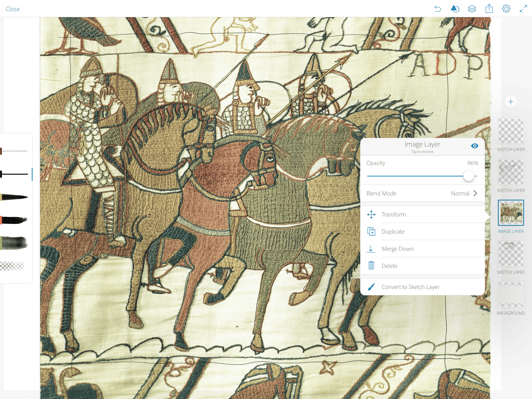Select the brown graphite pencil brush

pyautogui.click(x=14, y=151)
